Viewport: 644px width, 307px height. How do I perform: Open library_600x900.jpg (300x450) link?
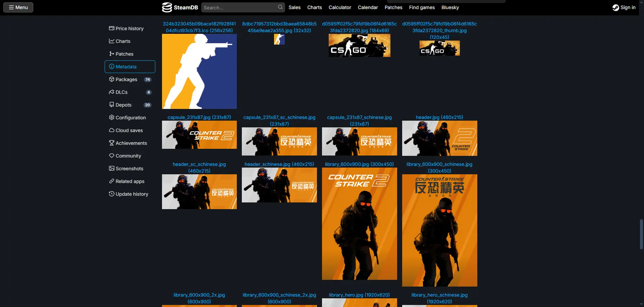coord(359,164)
